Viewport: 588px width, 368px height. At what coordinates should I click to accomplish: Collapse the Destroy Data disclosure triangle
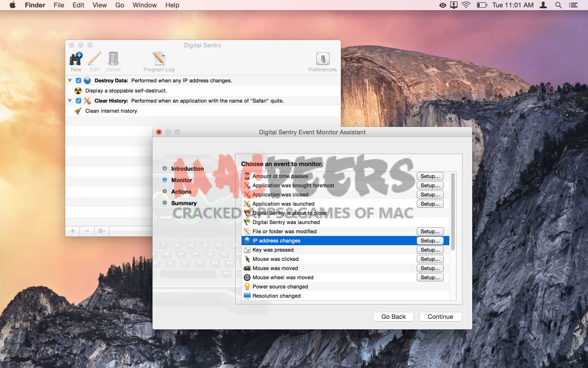70,80
